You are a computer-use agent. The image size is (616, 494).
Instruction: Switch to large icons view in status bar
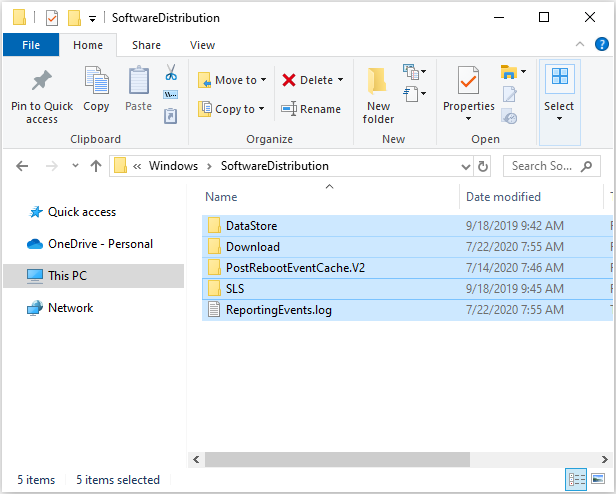click(x=600, y=480)
